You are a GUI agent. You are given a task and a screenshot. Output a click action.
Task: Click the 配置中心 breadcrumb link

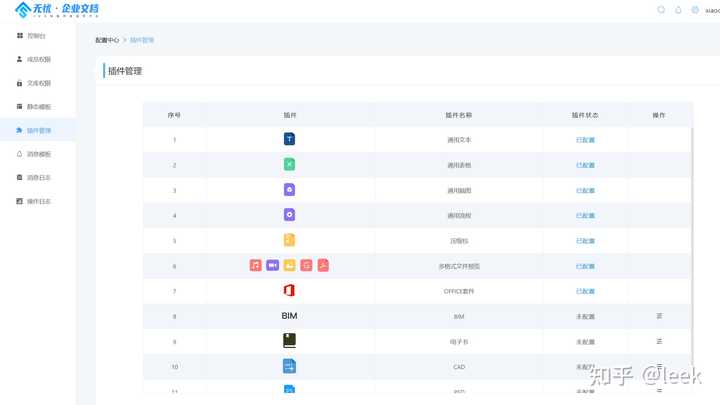coord(107,40)
